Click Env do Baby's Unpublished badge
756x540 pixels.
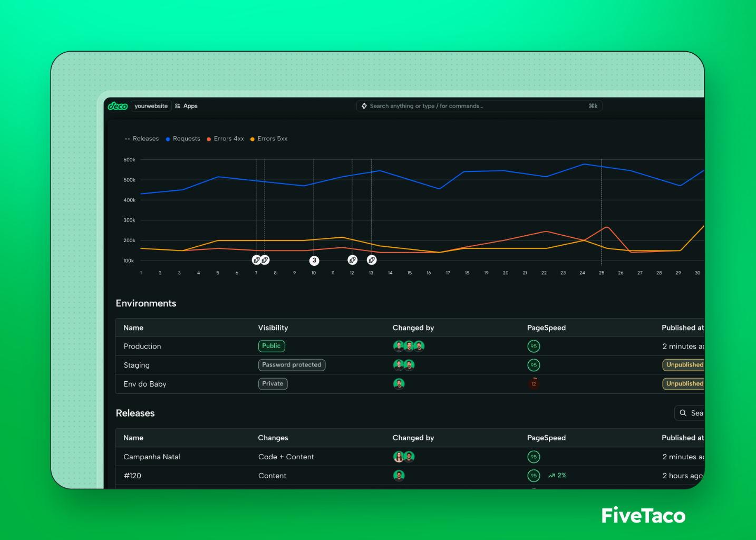pos(684,384)
